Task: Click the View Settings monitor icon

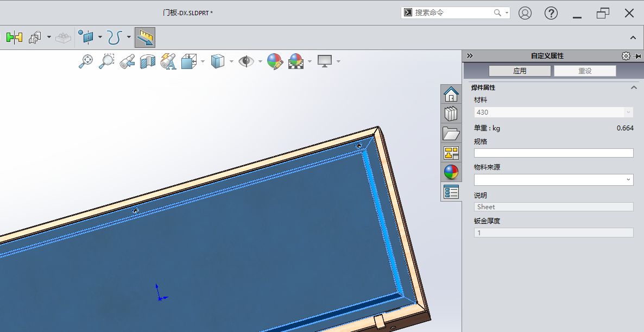Action: click(x=325, y=61)
